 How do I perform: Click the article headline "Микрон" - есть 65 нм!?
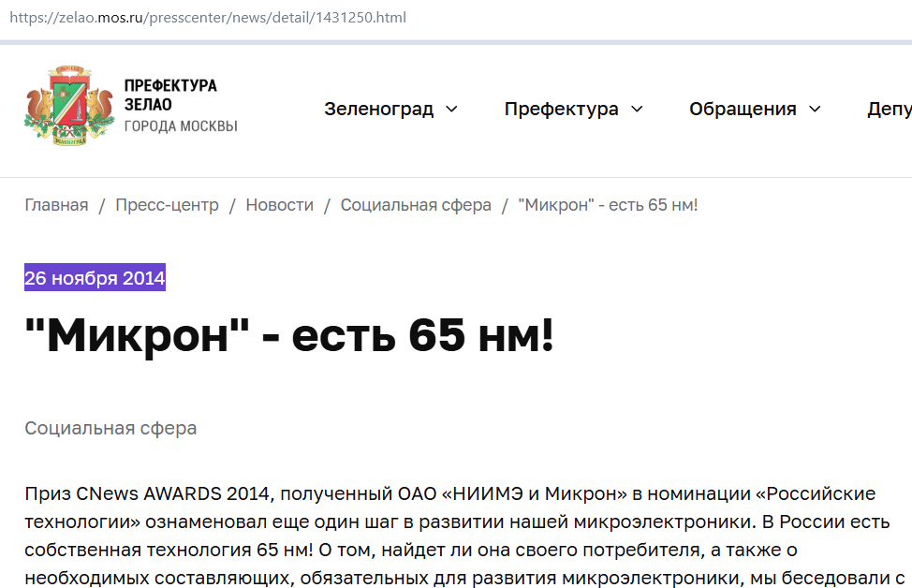point(289,335)
